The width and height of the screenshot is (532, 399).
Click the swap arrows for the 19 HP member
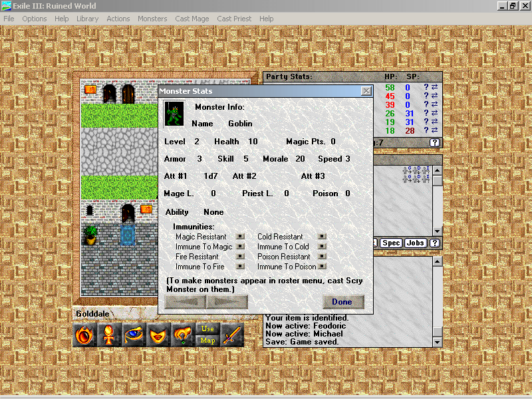[x=434, y=122]
